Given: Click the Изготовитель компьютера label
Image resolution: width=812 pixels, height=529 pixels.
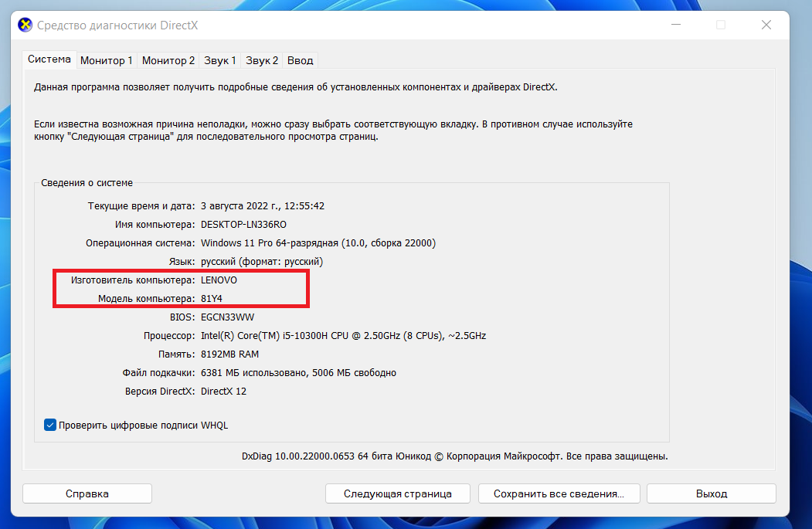Looking at the screenshot, I should click(x=133, y=280).
